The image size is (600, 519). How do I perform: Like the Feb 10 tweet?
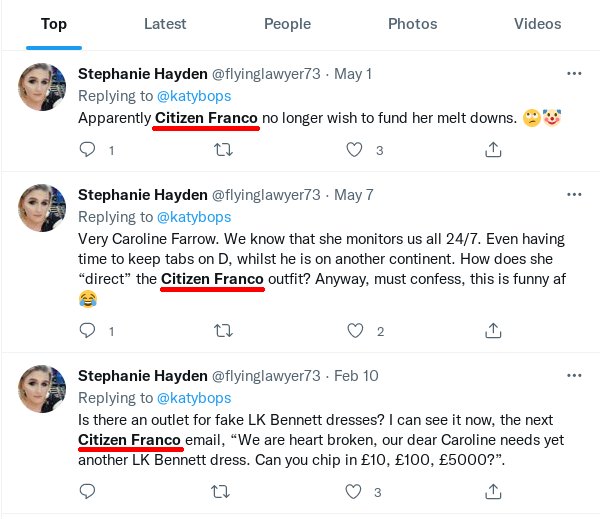point(353,492)
